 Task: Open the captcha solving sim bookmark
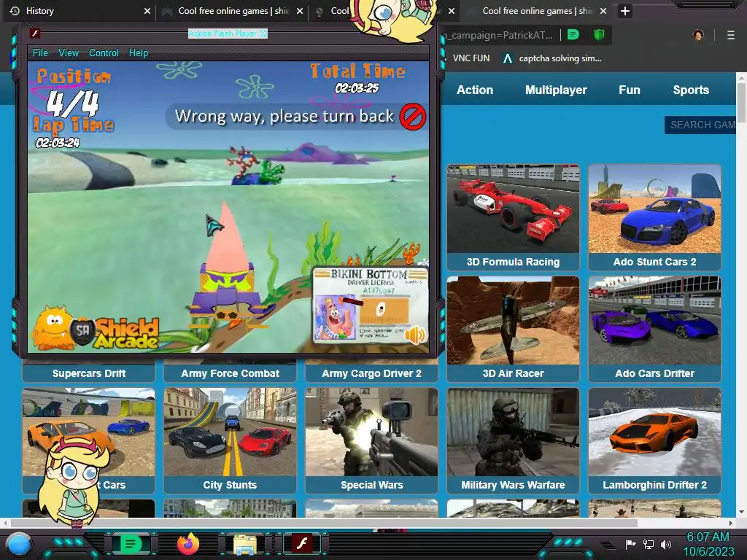click(x=553, y=58)
